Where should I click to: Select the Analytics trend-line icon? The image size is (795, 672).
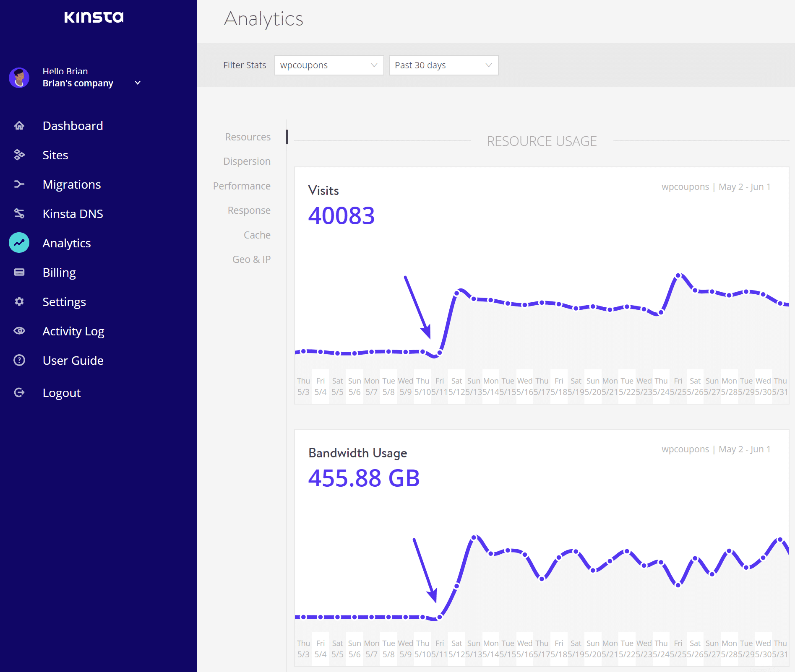tap(19, 243)
